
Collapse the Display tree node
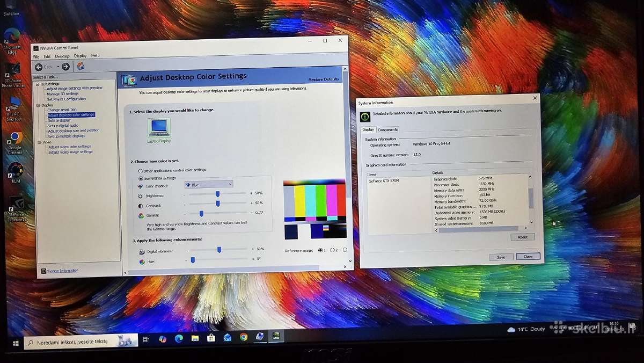pyautogui.click(x=38, y=105)
